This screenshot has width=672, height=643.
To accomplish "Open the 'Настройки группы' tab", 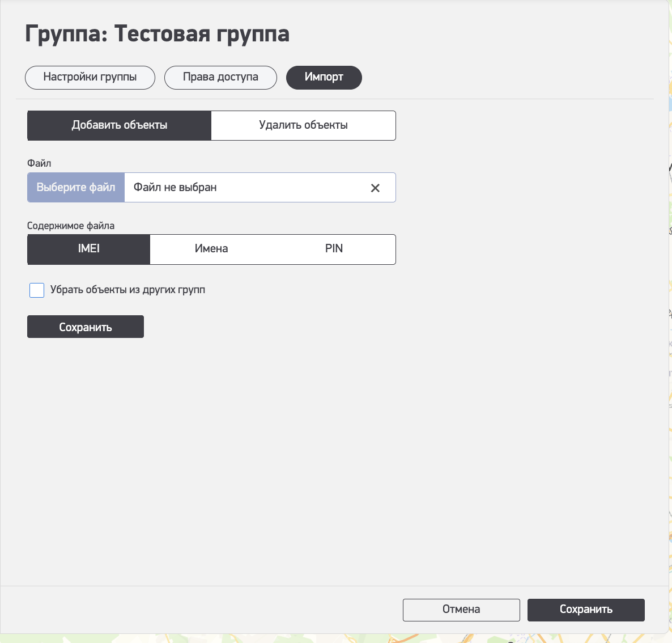I will tap(90, 78).
